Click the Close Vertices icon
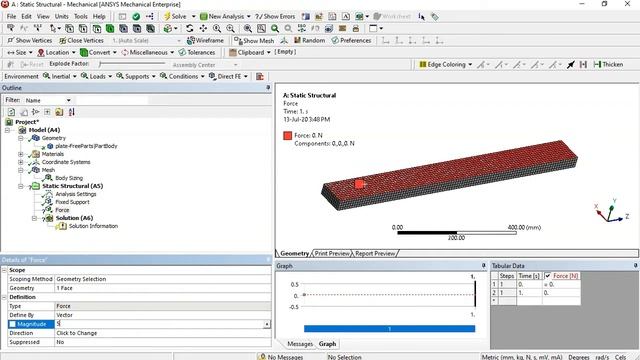640x360 pixels. click(x=62, y=40)
